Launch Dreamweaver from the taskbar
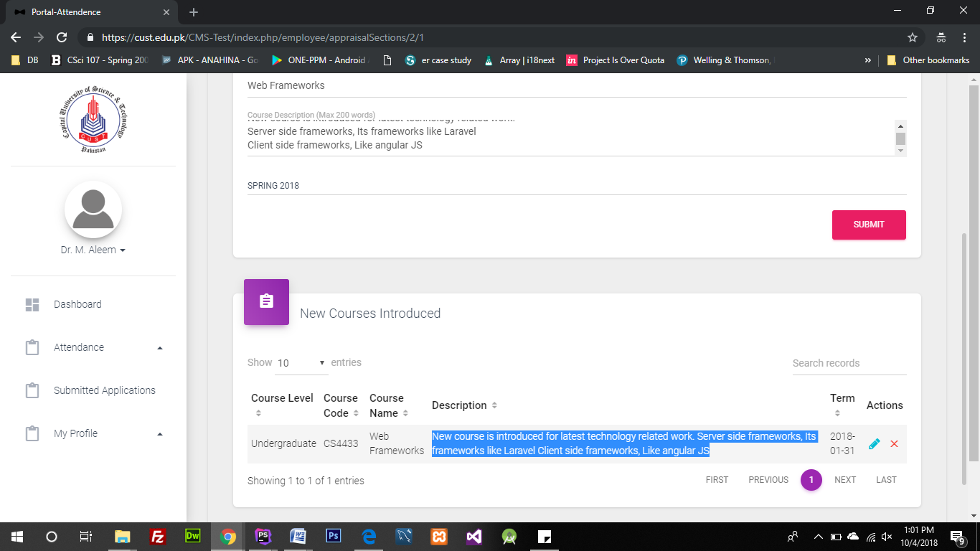This screenshot has height=551, width=980. click(x=193, y=536)
